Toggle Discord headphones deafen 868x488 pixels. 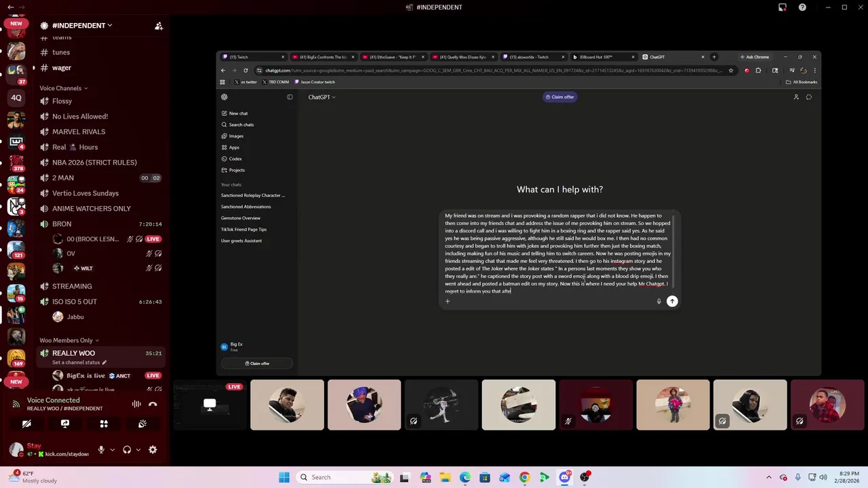click(x=127, y=449)
